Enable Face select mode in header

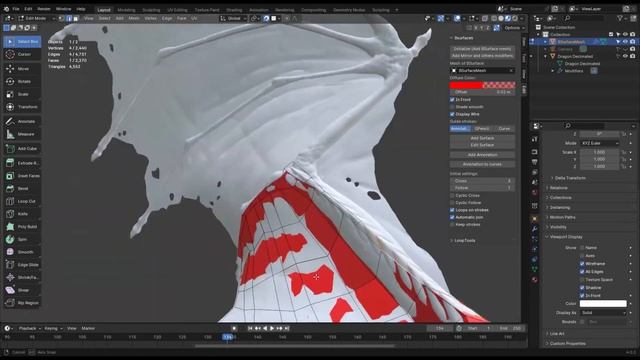coord(76,18)
